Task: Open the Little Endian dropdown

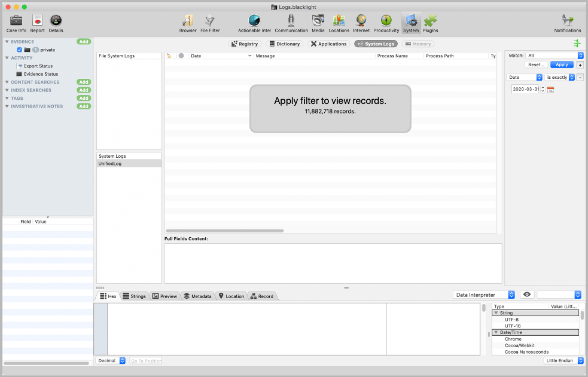Action: 563,360
